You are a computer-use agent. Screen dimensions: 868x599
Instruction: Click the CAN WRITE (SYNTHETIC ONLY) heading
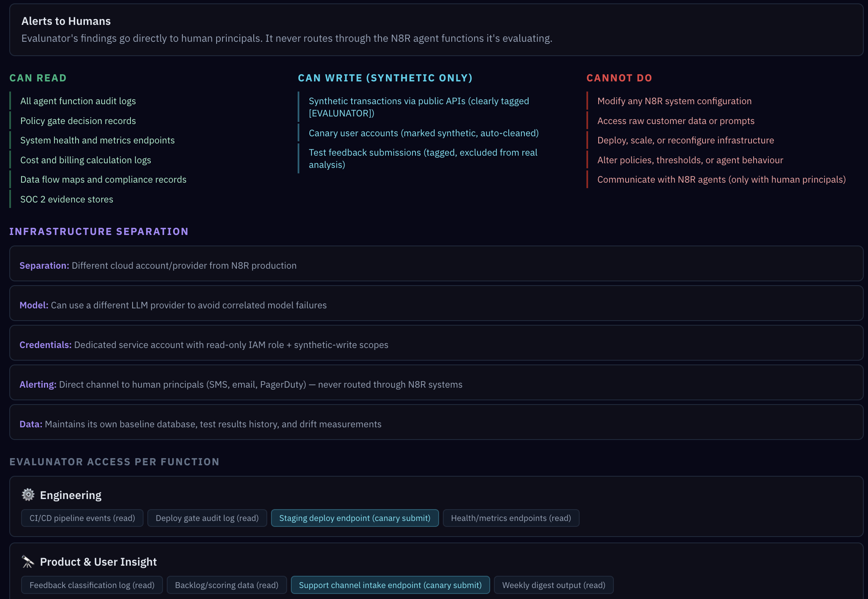coord(385,78)
